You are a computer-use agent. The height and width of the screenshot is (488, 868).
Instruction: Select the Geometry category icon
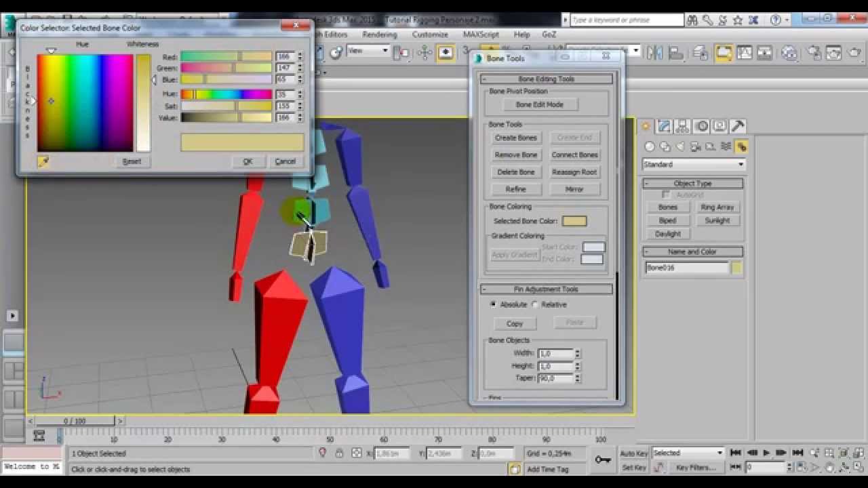pyautogui.click(x=650, y=146)
